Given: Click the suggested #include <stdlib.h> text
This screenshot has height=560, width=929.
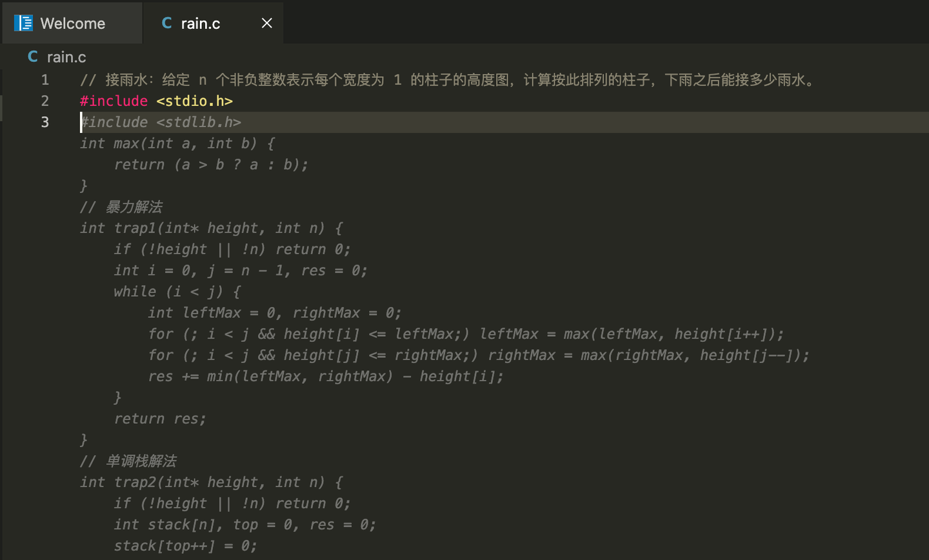Looking at the screenshot, I should (161, 123).
